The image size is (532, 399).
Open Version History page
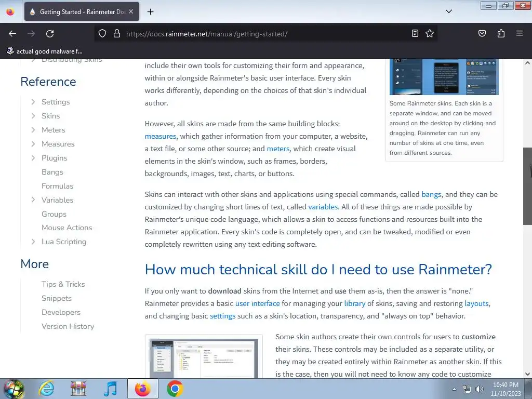[x=68, y=326]
